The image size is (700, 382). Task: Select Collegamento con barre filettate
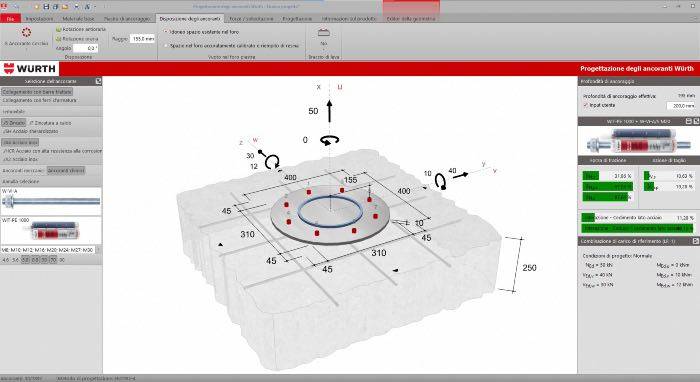37,92
